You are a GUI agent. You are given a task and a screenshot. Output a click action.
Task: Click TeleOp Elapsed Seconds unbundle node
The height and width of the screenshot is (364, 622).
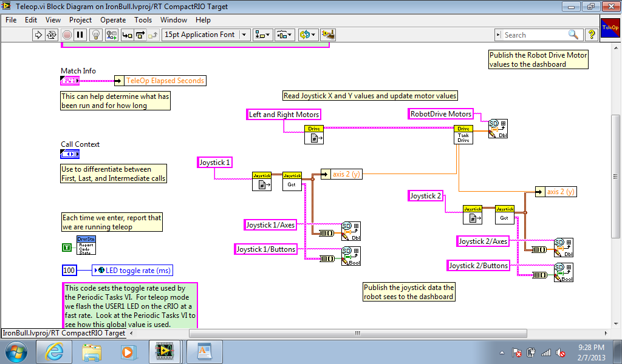pyautogui.click(x=160, y=81)
